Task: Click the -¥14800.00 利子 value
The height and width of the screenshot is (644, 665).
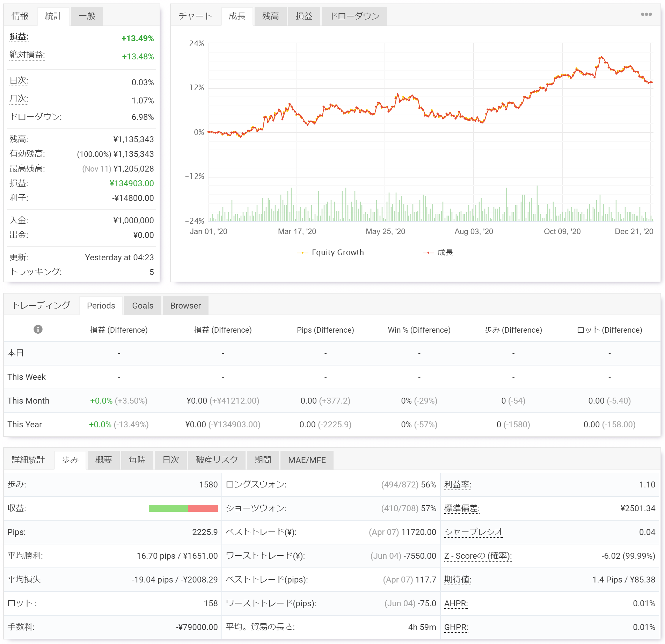Action: click(x=133, y=198)
